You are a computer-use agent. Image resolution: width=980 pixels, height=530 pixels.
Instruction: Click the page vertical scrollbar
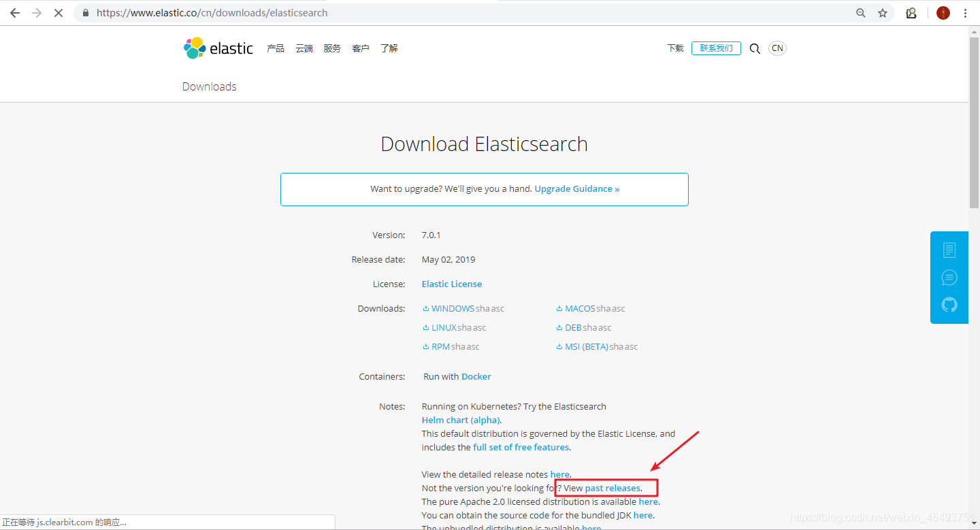(x=974, y=122)
